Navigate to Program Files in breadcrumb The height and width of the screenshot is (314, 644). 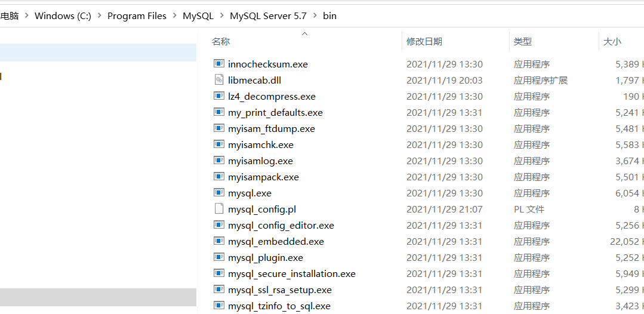[x=137, y=16]
